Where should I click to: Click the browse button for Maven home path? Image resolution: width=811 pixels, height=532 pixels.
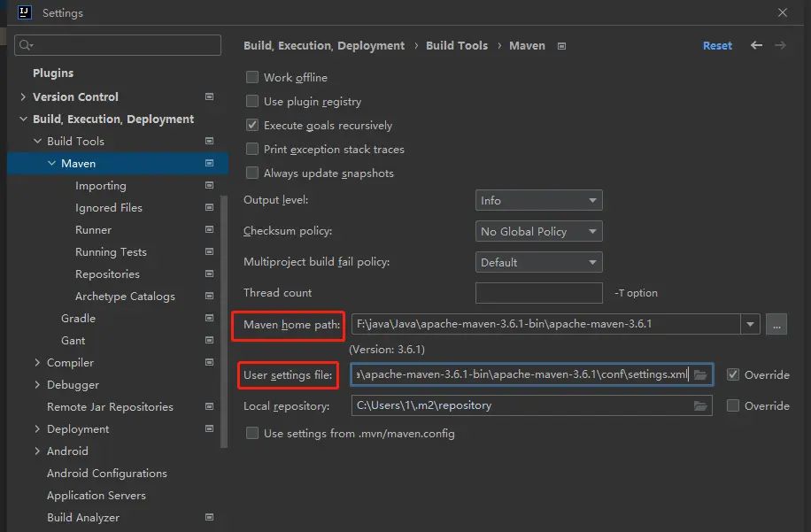[x=776, y=325]
